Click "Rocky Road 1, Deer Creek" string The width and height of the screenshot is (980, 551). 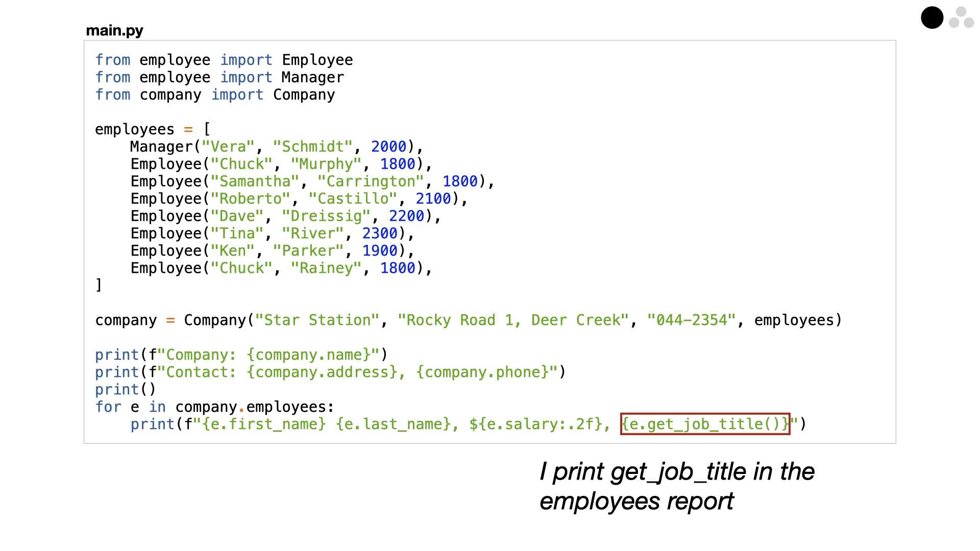(513, 320)
